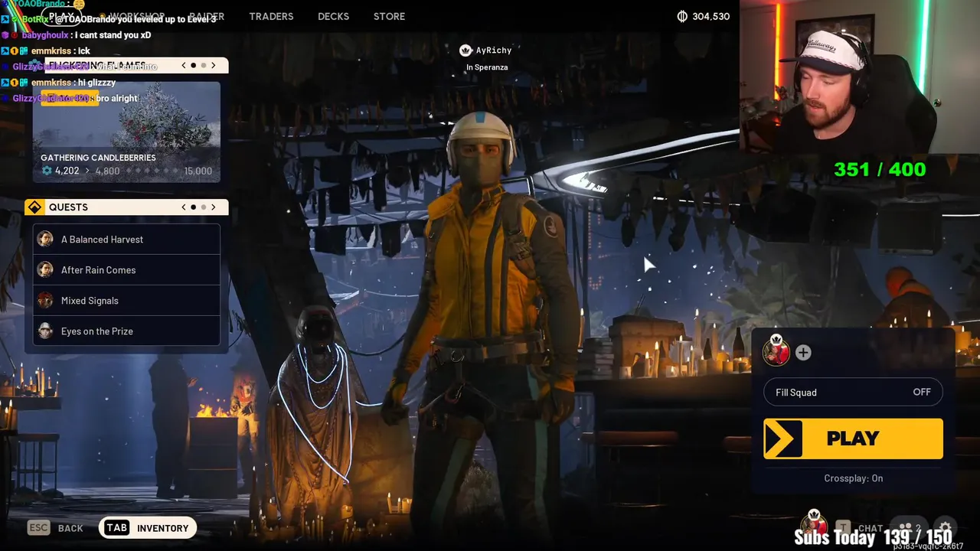This screenshot has height=551, width=980.
Task: Add a squad member with plus button
Action: pos(803,352)
